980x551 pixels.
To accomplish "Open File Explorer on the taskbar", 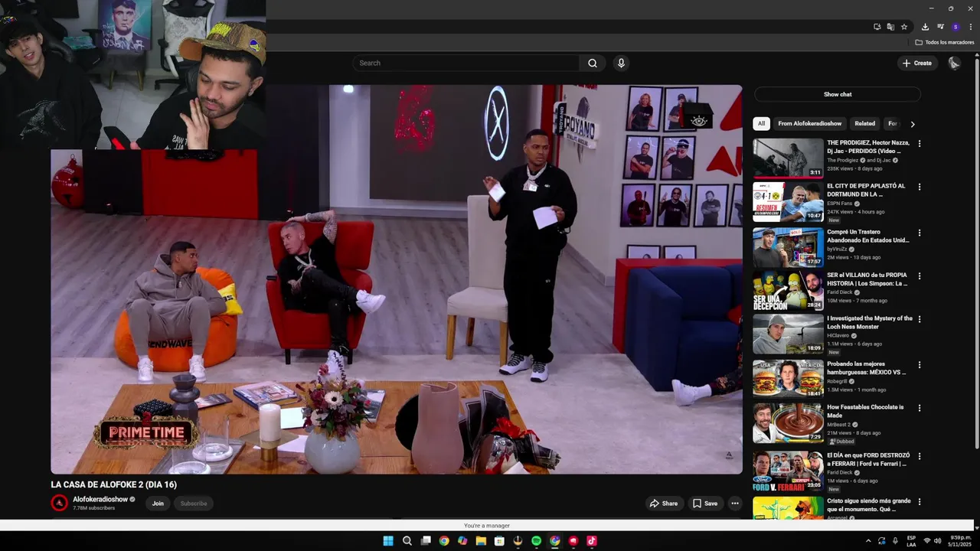I will coord(481,541).
